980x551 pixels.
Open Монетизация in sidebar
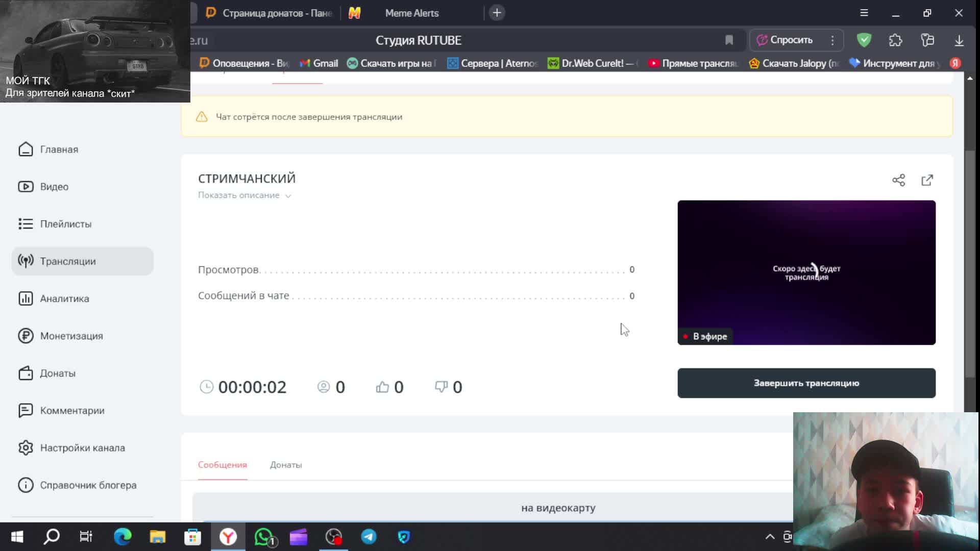71,336
